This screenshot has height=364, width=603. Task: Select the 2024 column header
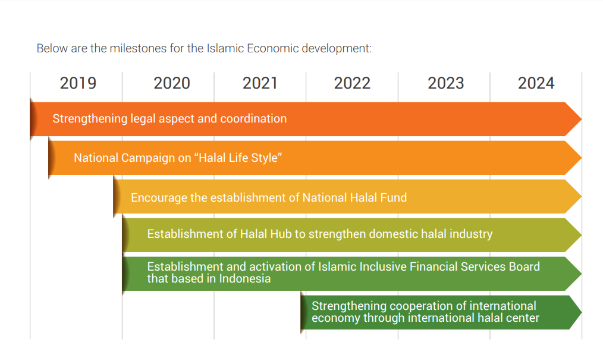535,83
